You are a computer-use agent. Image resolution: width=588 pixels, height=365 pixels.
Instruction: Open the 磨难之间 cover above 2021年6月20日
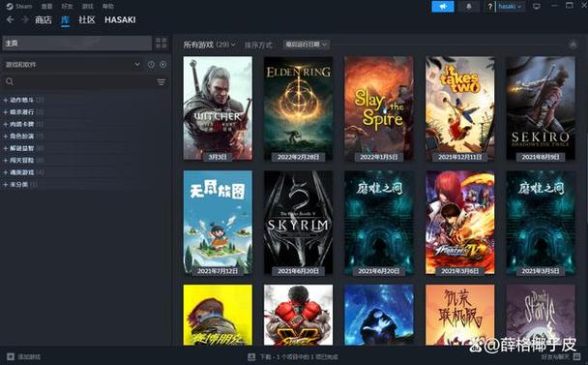(379, 223)
